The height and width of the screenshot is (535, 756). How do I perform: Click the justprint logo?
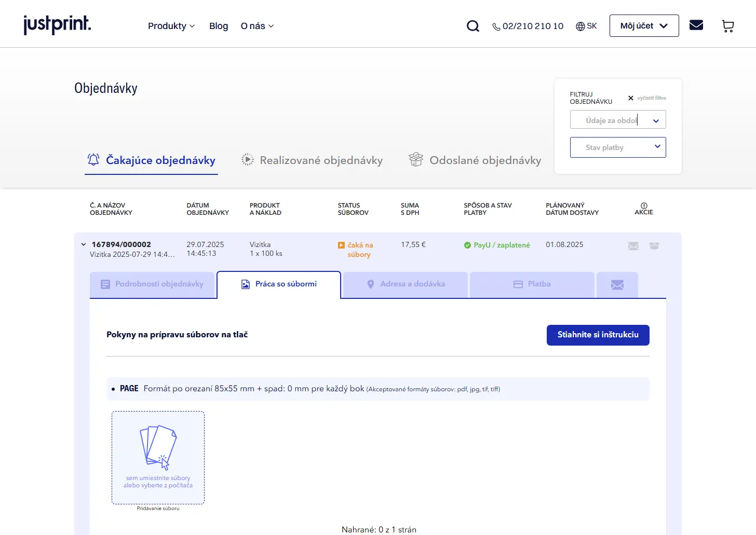pyautogui.click(x=57, y=25)
